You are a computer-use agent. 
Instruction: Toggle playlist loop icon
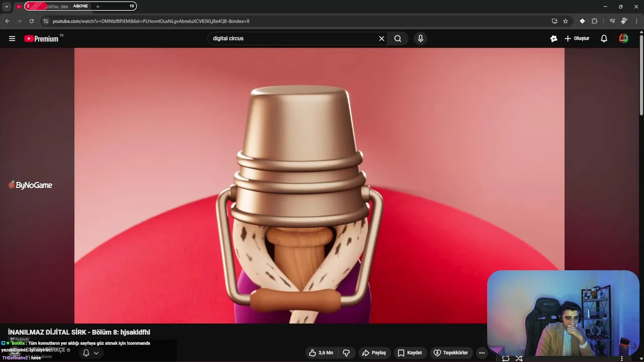506,358
